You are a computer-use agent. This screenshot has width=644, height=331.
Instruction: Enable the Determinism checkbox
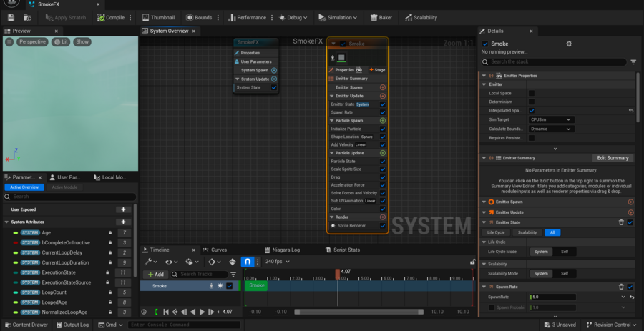pyautogui.click(x=532, y=102)
